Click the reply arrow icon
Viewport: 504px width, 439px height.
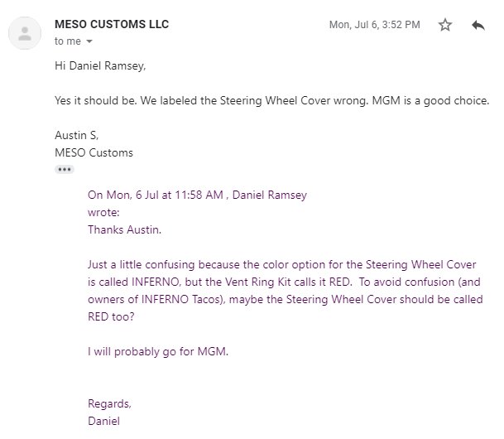(x=478, y=25)
